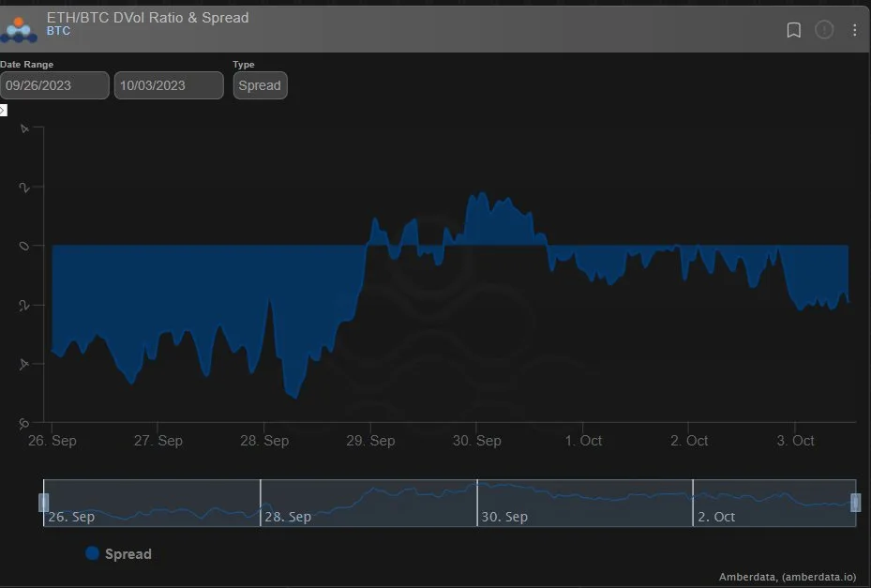The width and height of the screenshot is (871, 588).
Task: Click the small expand arrow below Date Range
Action: point(4,110)
